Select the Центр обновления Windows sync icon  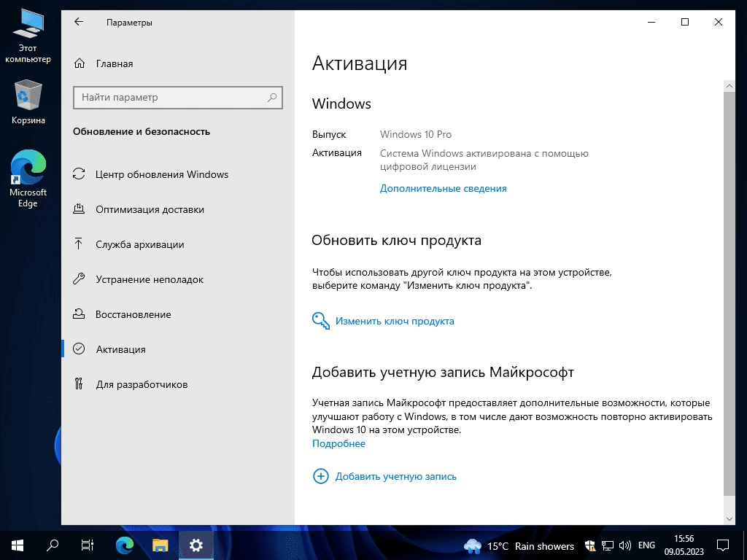[x=79, y=174]
